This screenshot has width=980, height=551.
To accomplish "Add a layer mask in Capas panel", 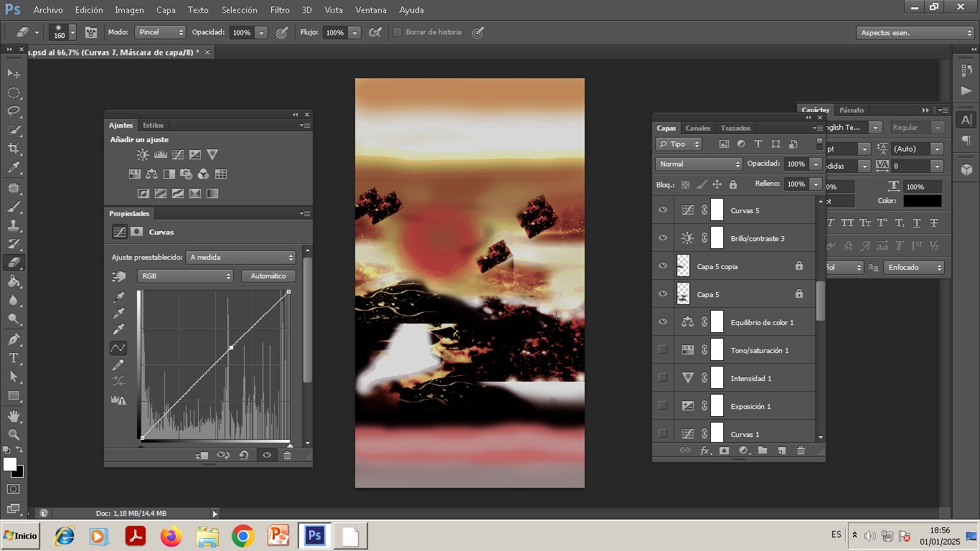I will (724, 451).
